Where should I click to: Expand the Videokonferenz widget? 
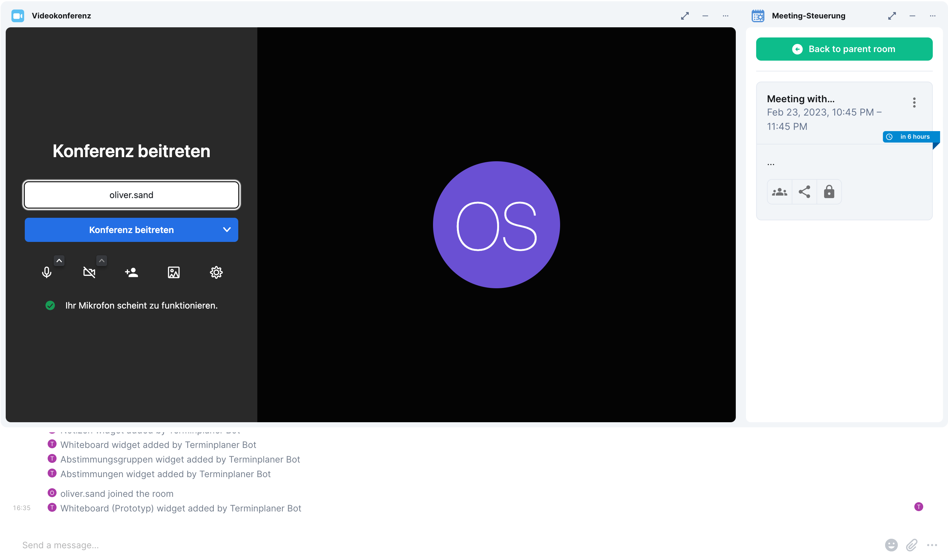(x=685, y=16)
